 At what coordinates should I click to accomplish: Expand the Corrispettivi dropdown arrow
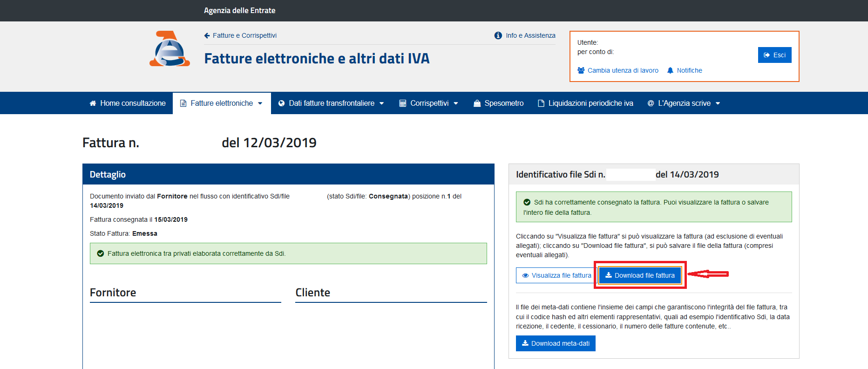(x=456, y=103)
